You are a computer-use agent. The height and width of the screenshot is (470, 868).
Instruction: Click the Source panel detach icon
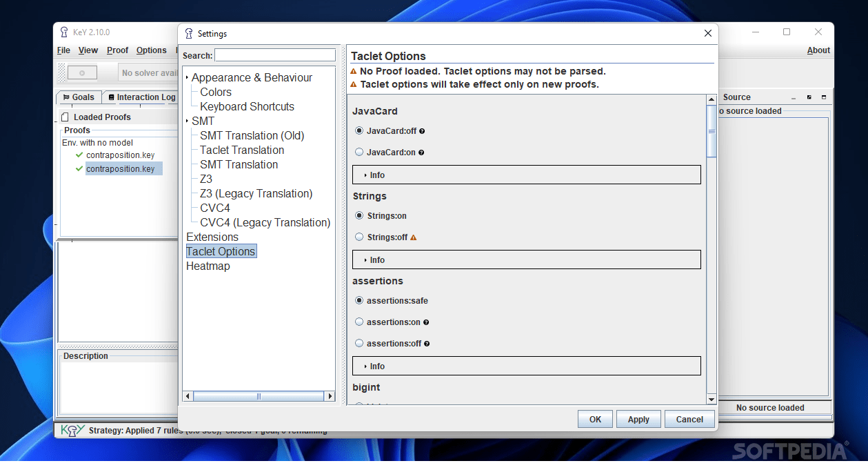809,97
